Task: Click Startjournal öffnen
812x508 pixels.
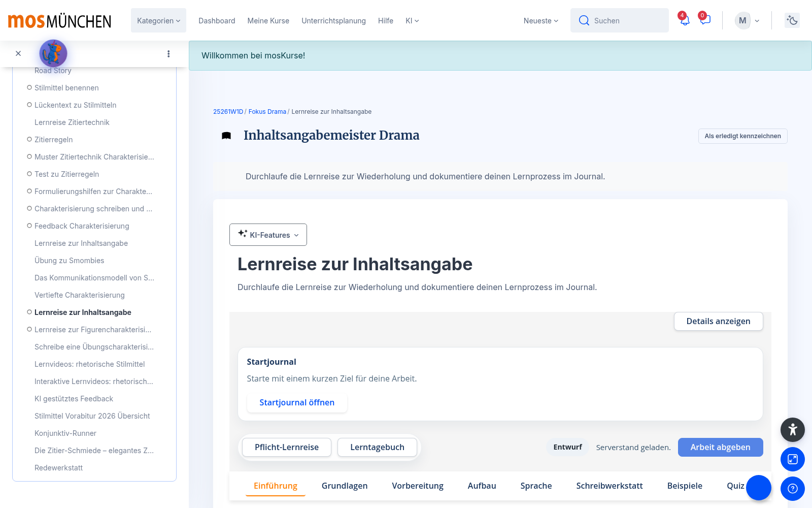Action: click(297, 402)
